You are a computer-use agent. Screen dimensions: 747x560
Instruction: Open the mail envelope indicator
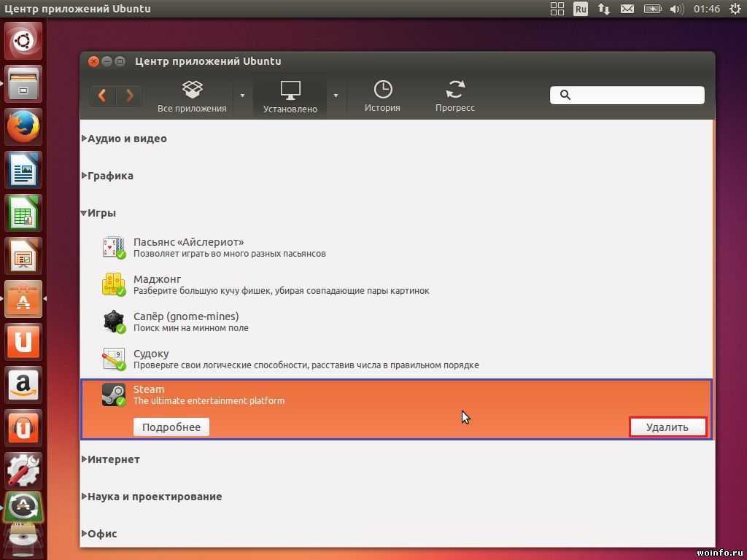[x=627, y=9]
